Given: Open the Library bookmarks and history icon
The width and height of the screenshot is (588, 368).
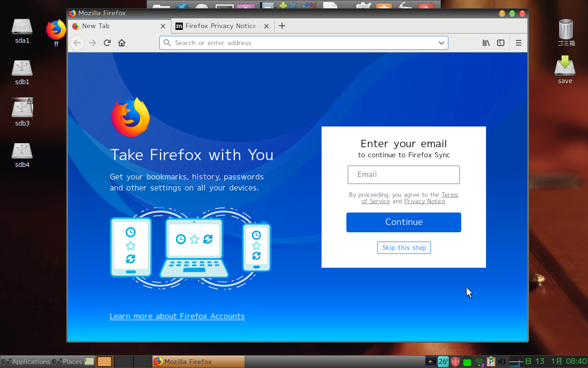Looking at the screenshot, I should (x=486, y=43).
